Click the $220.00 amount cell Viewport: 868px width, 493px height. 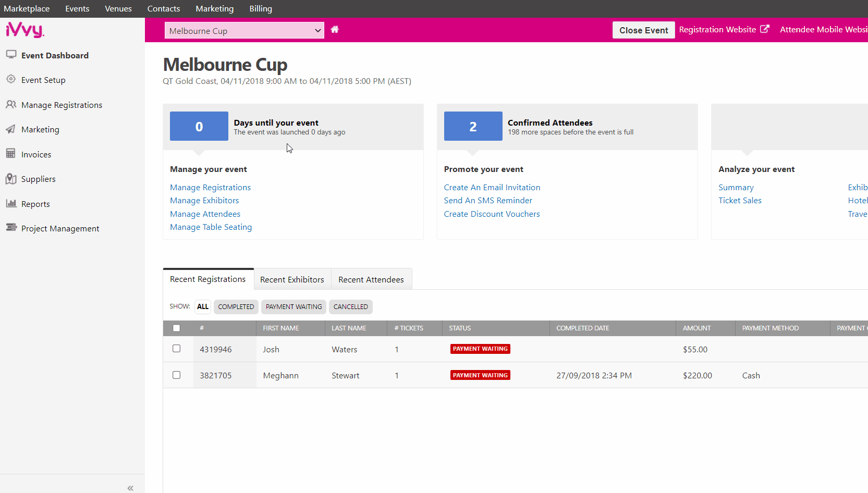(698, 376)
